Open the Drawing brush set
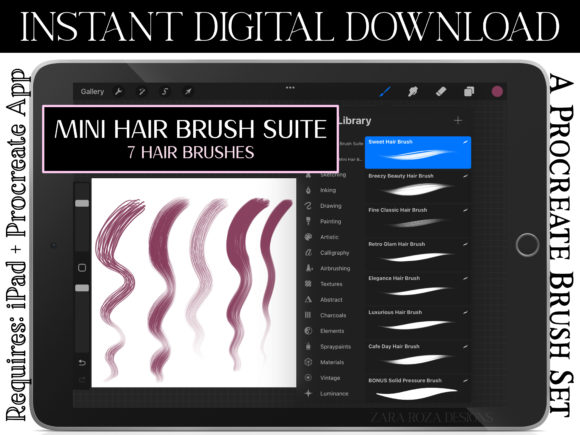 331,206
